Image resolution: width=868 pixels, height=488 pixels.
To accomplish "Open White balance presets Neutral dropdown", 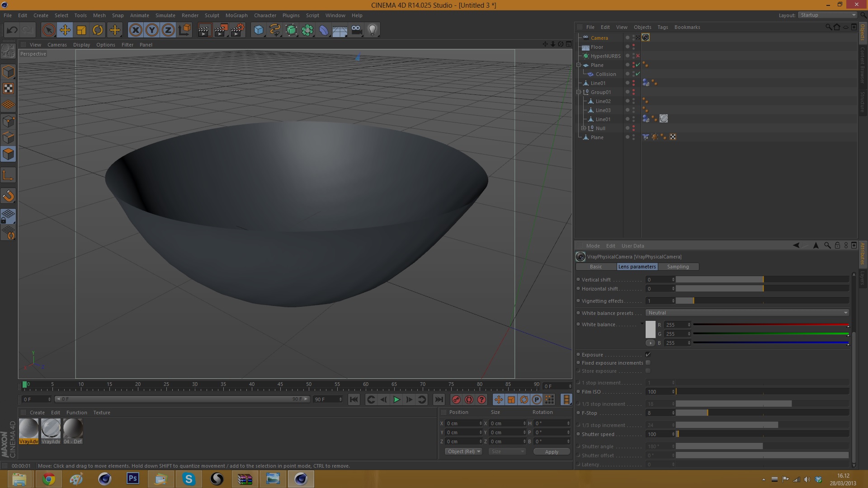I will (x=747, y=313).
